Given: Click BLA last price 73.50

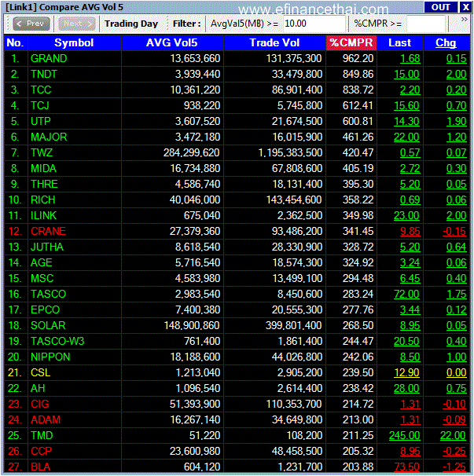Looking at the screenshot, I should click(406, 467).
